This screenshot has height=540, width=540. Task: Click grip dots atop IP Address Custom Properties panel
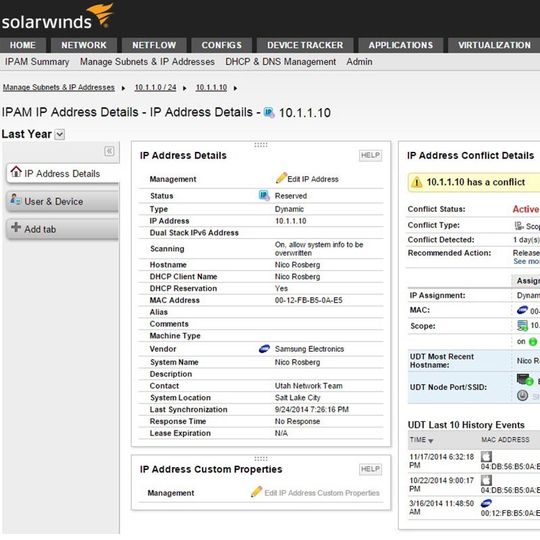(261, 459)
